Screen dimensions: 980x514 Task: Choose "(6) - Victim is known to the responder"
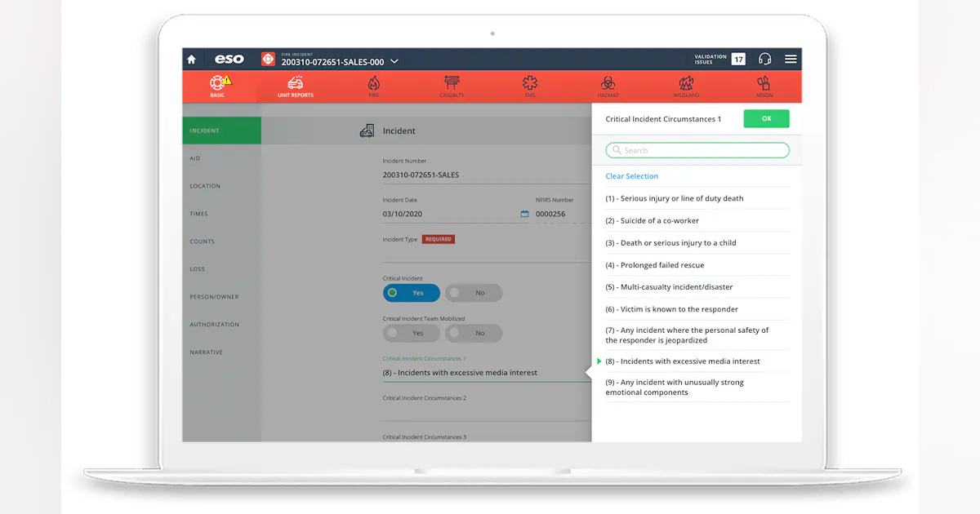697,309
